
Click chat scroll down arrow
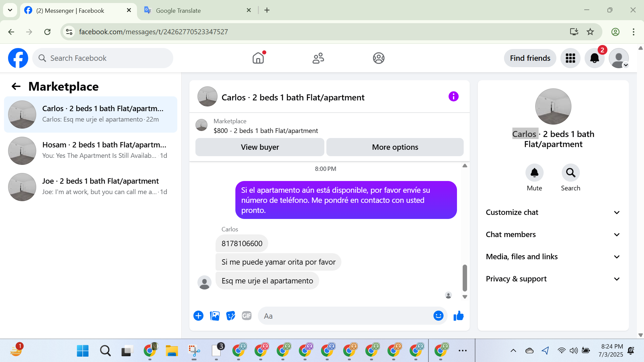pos(465,297)
